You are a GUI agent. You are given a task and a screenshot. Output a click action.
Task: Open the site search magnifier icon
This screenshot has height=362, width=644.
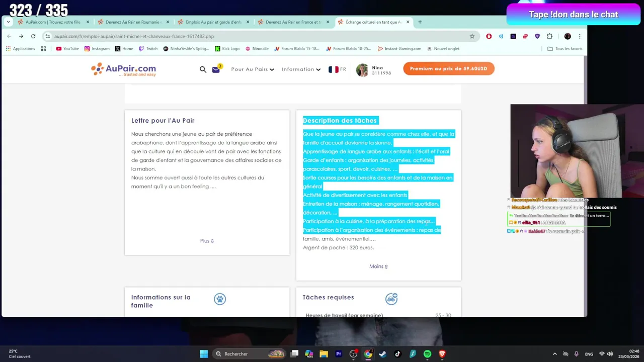pos(203,69)
